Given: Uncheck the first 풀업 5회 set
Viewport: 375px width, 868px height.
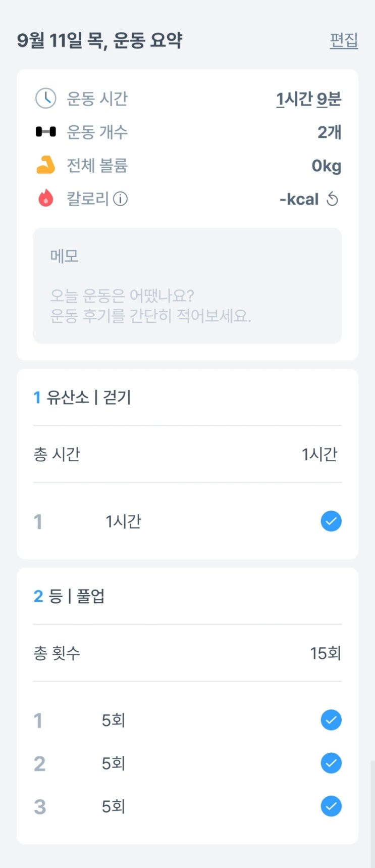Looking at the screenshot, I should (331, 720).
